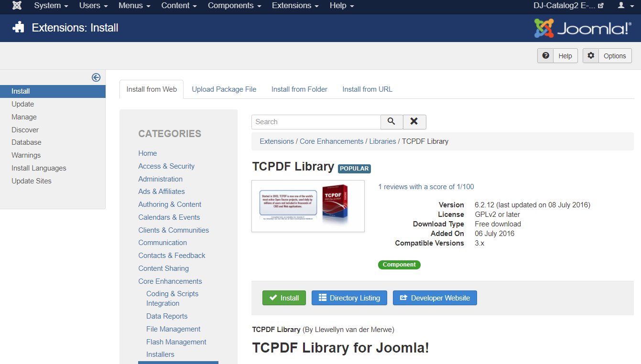Click the Core Enhancements breadcrumb link
This screenshot has width=641, height=364.
(331, 141)
